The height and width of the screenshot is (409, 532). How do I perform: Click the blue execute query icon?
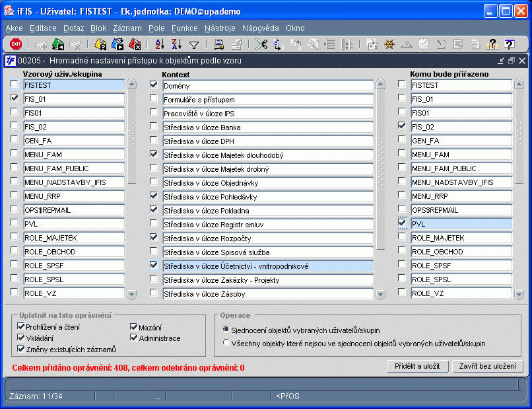point(117,44)
